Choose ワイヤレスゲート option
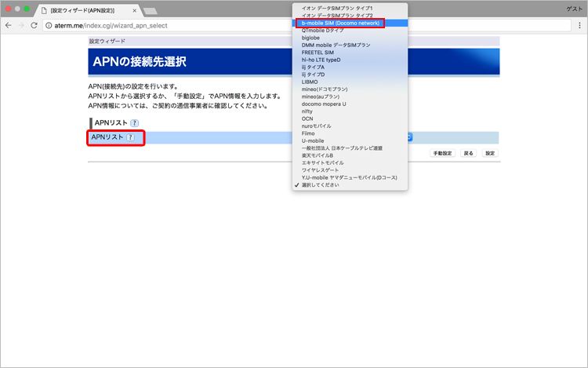588x368 pixels. click(x=350, y=170)
